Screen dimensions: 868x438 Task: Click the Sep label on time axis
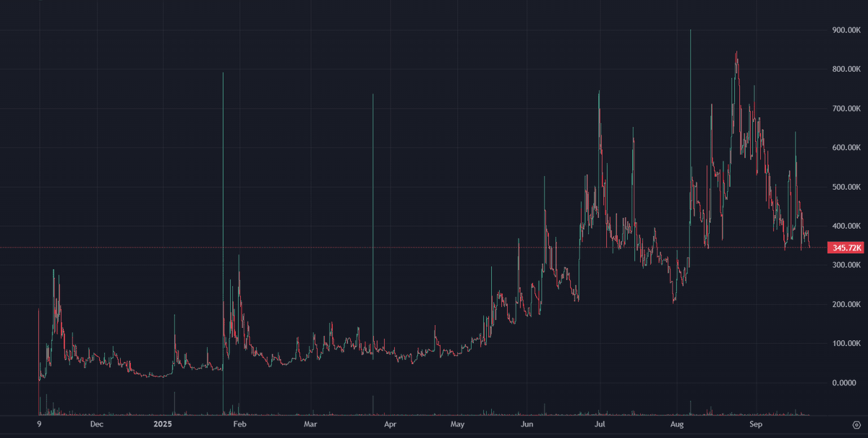(x=755, y=426)
